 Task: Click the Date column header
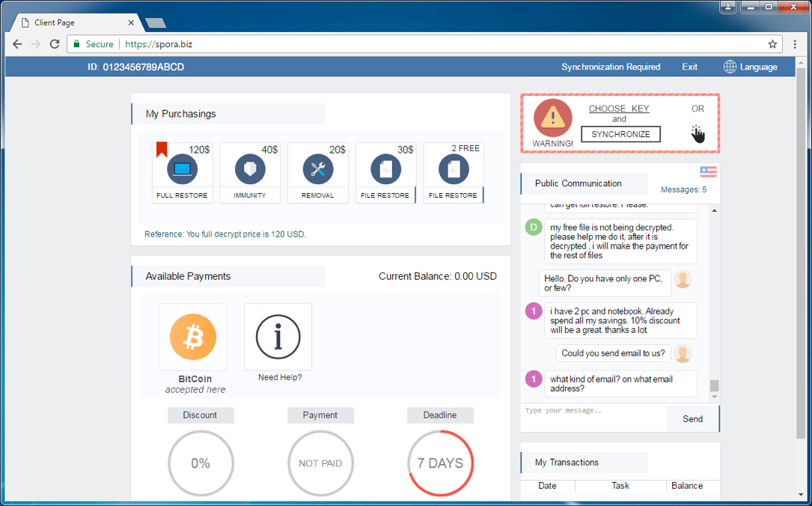coord(547,486)
